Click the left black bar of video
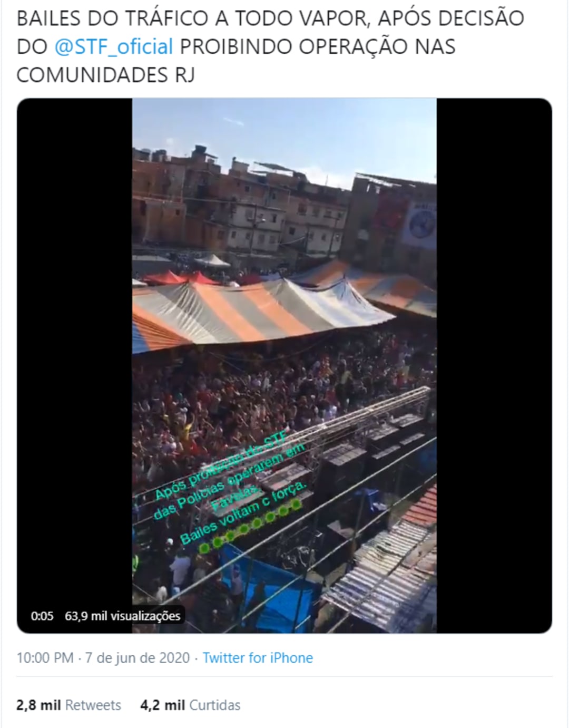This screenshot has width=569, height=728. tap(75, 365)
